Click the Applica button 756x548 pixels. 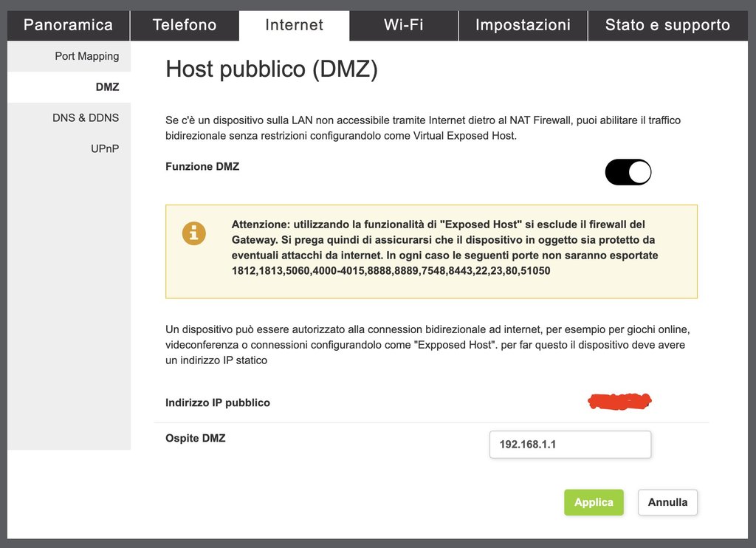click(x=594, y=502)
